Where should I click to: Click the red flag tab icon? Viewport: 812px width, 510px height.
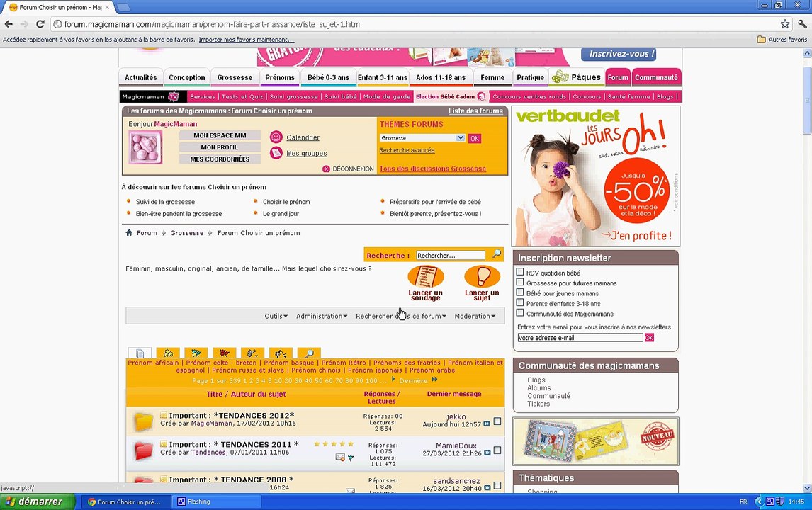pos(224,353)
